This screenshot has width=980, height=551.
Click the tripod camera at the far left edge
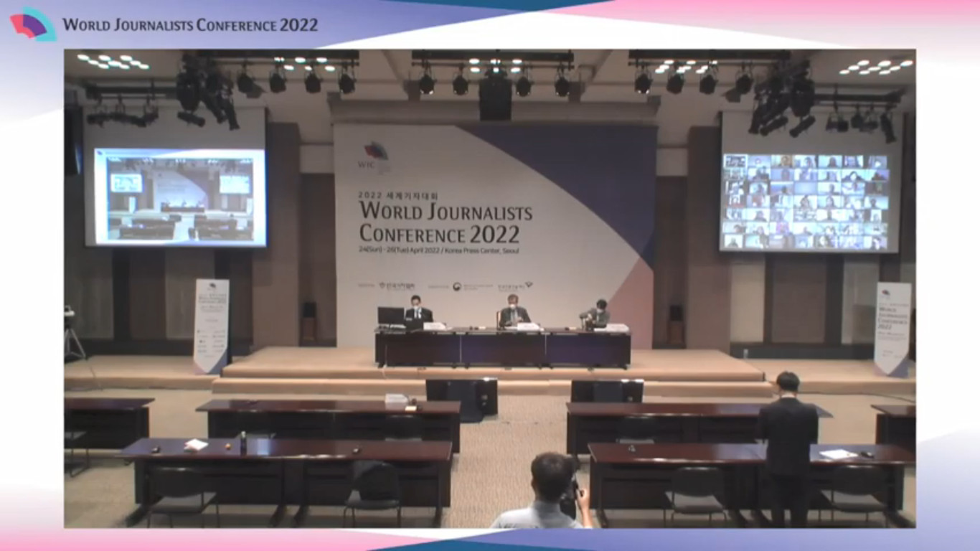(73, 334)
